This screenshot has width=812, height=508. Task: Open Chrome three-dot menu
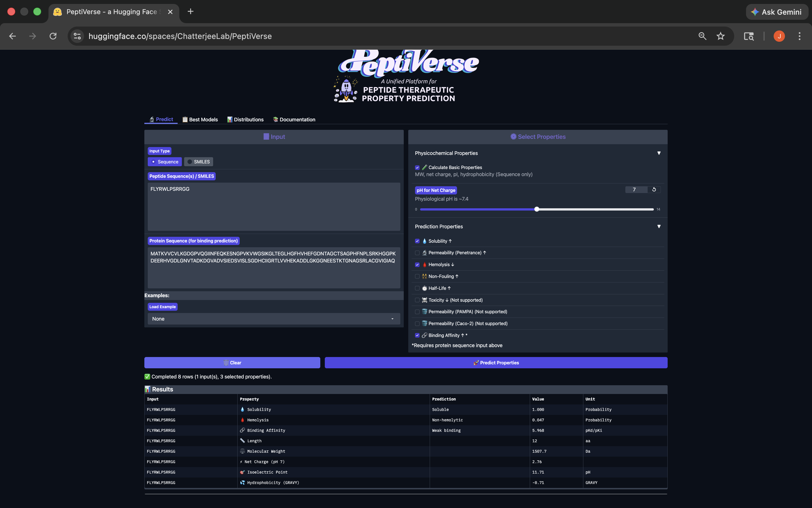point(800,36)
